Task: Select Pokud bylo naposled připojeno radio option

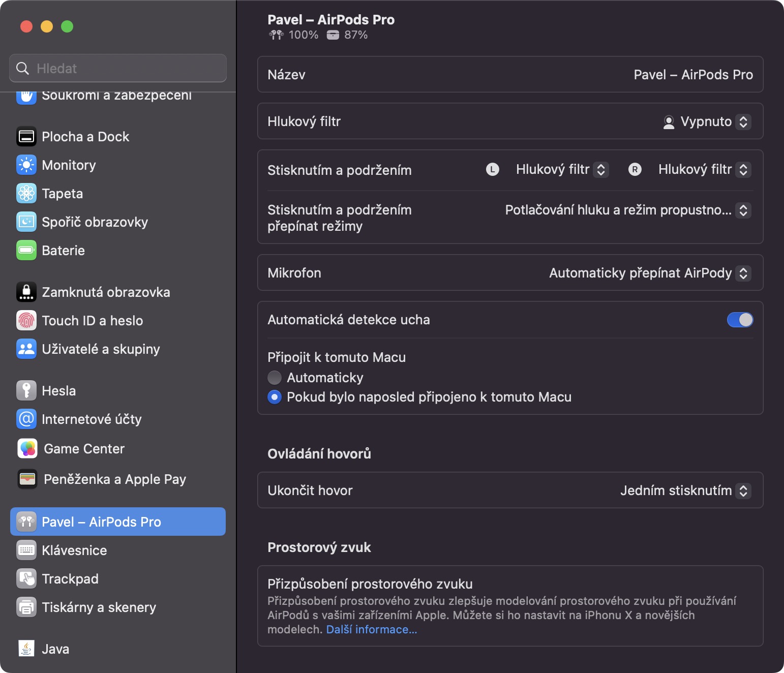Action: pos(275,397)
